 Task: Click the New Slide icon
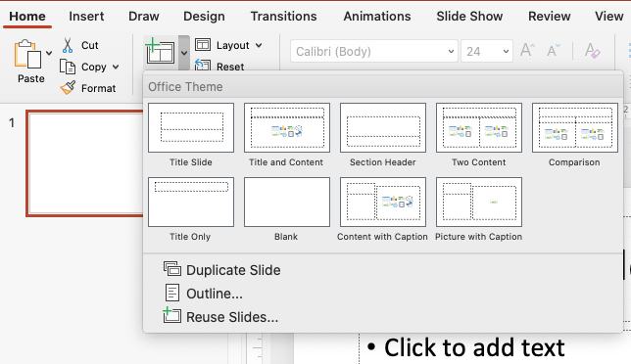coord(160,51)
